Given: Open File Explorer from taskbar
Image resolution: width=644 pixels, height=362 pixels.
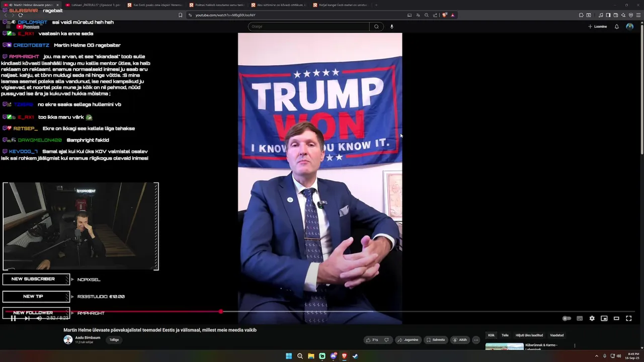Looking at the screenshot, I should [x=311, y=356].
